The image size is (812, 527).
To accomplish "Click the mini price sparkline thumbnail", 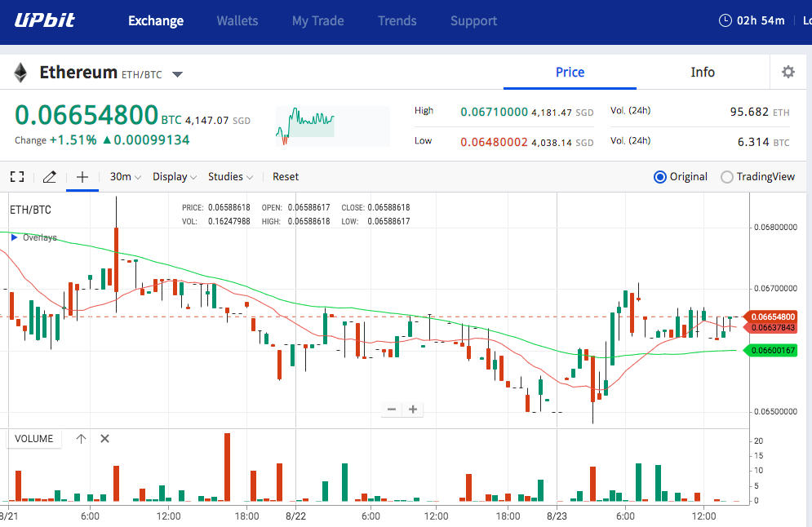I will [x=332, y=126].
